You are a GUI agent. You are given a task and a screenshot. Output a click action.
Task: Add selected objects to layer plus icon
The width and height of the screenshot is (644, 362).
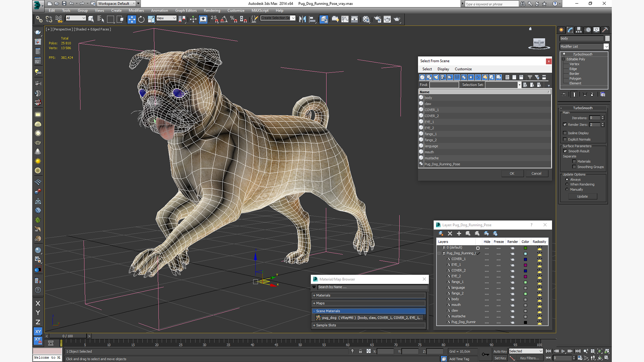coord(459,234)
